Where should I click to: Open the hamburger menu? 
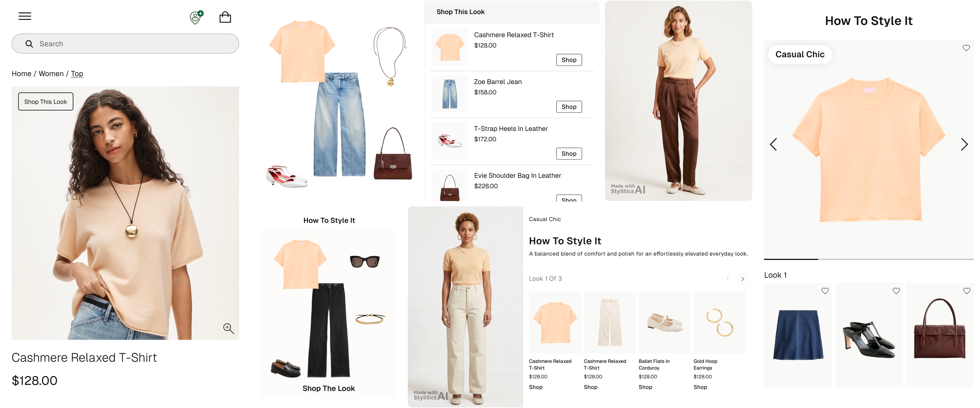[x=25, y=16]
